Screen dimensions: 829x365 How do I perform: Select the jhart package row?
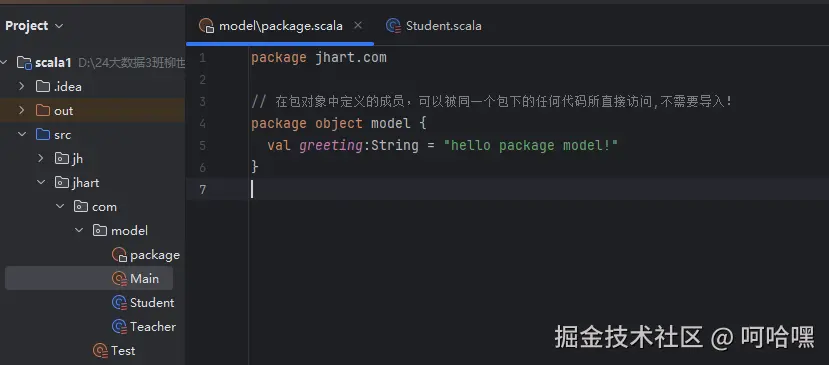coord(93,182)
